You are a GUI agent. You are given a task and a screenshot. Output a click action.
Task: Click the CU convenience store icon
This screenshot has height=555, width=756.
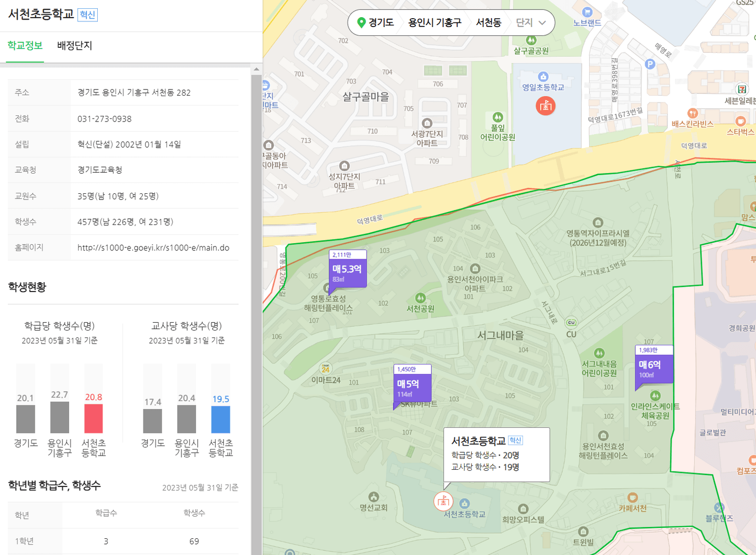pyautogui.click(x=571, y=323)
